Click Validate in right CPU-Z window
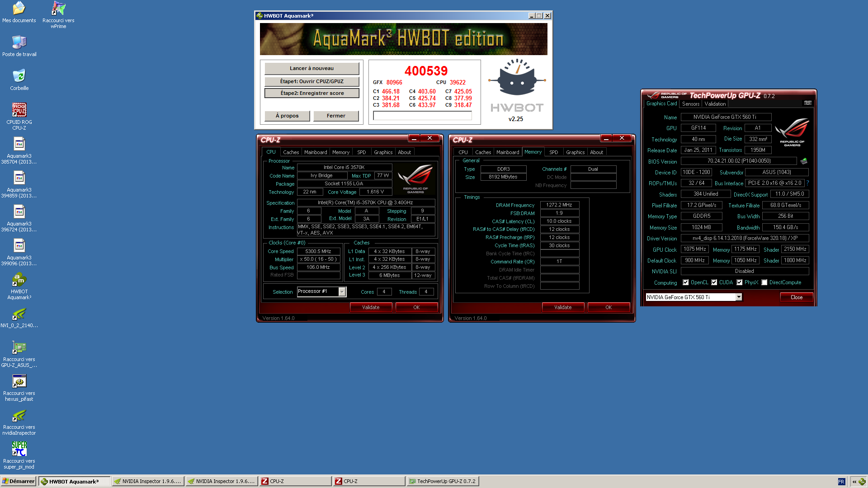Viewport: 868px width, 488px height. coord(563,307)
